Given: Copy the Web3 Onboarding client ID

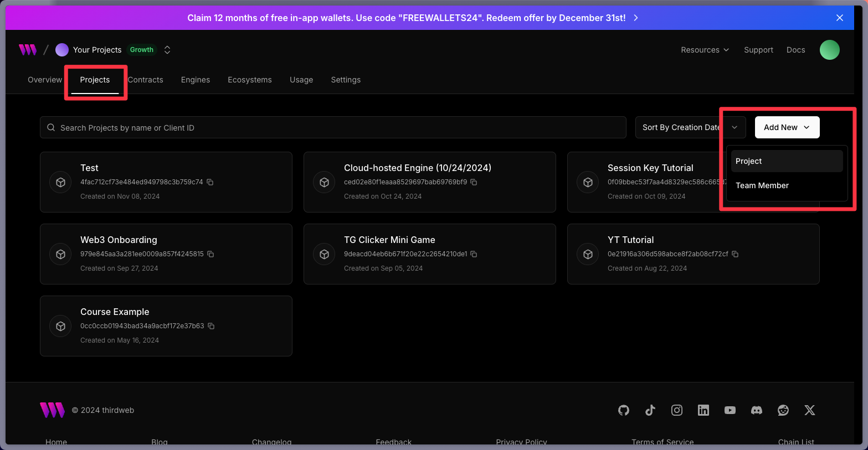Looking at the screenshot, I should tap(211, 254).
